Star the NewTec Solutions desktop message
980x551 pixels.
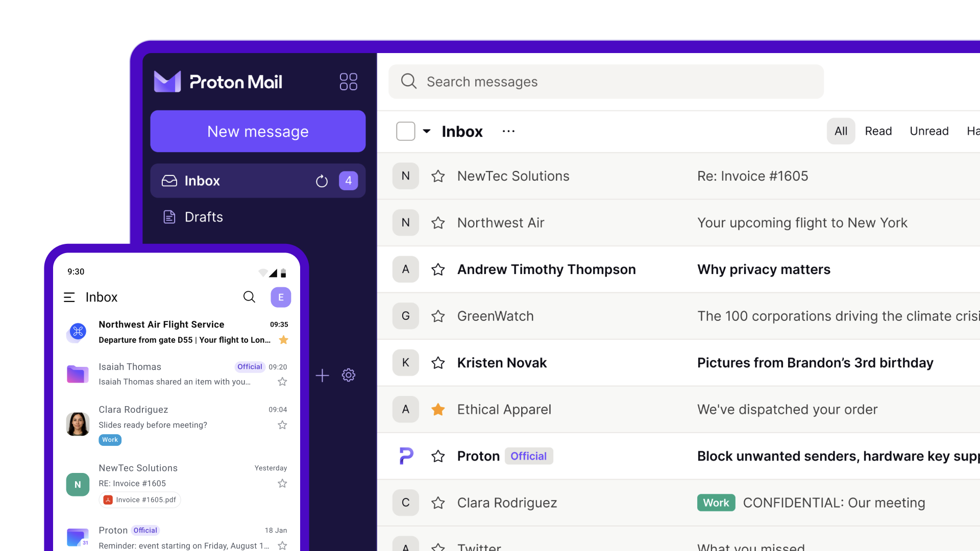pos(438,176)
